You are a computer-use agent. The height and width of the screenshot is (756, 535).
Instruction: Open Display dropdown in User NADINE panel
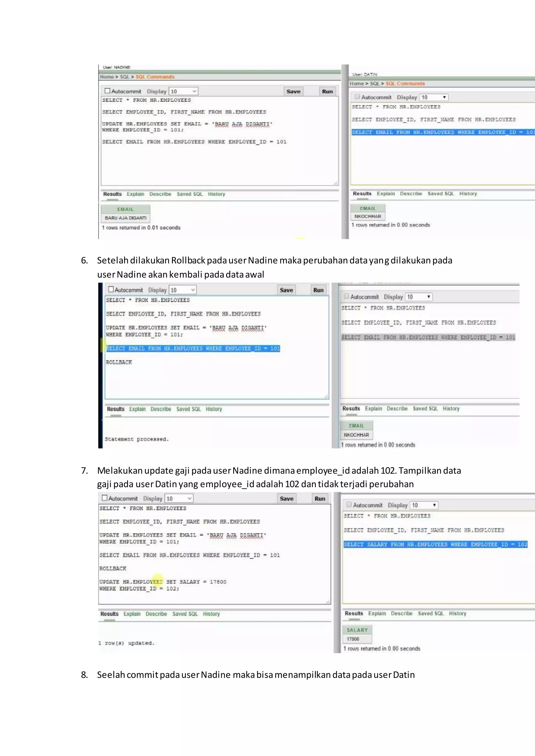click(183, 91)
